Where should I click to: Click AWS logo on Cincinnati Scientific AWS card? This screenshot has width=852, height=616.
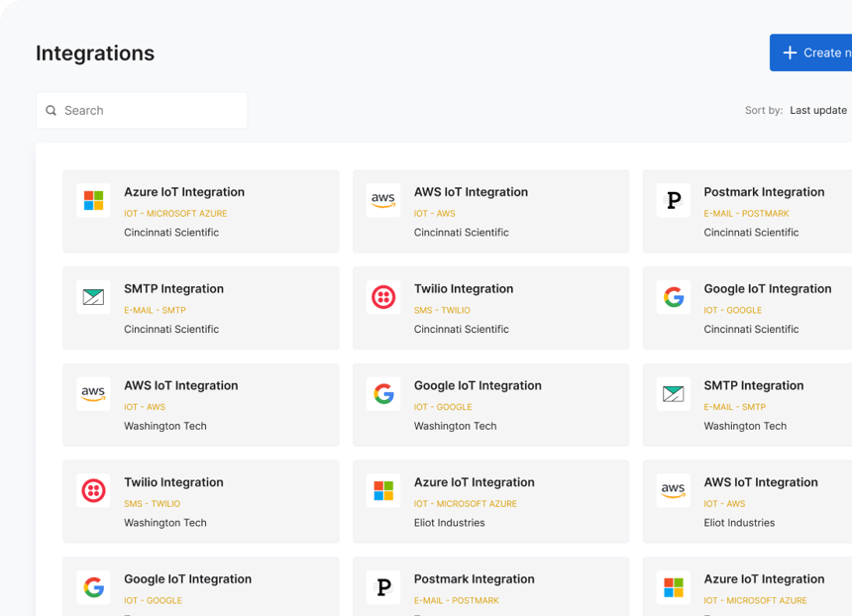[383, 200]
